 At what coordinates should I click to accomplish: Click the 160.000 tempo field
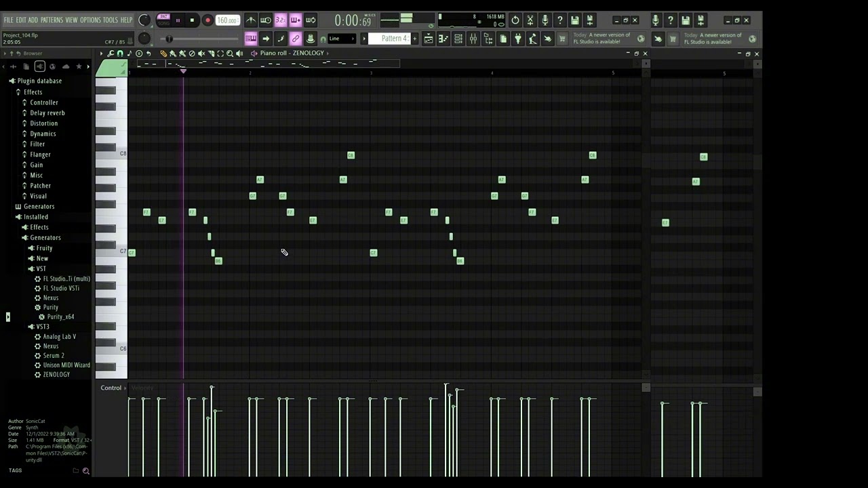point(228,20)
